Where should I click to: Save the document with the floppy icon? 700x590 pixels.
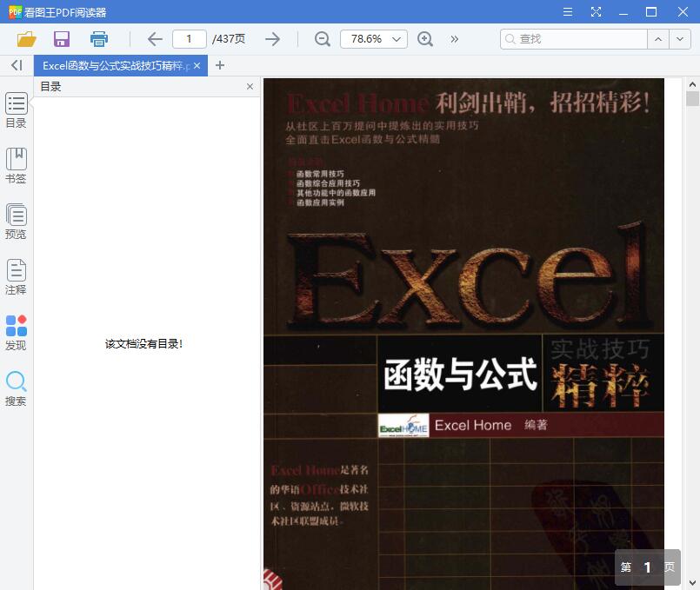click(x=62, y=39)
